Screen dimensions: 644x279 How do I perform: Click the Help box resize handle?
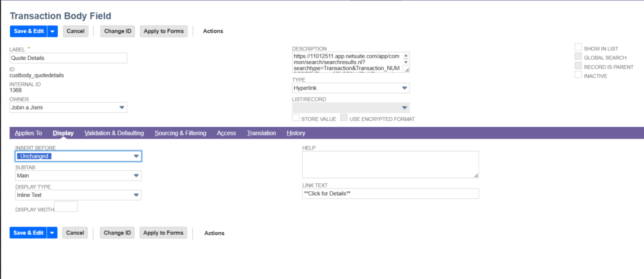tap(476, 175)
